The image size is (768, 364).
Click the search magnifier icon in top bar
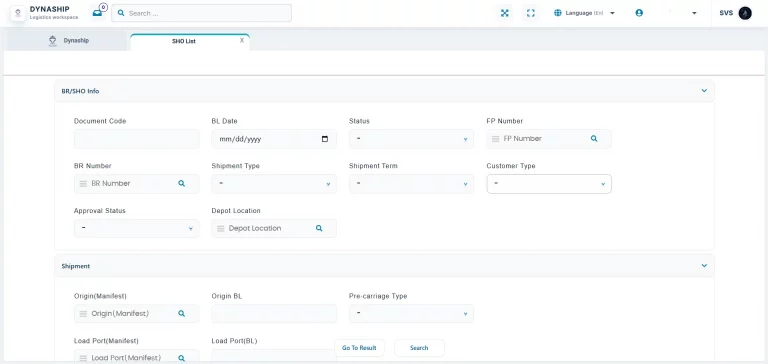pos(121,13)
